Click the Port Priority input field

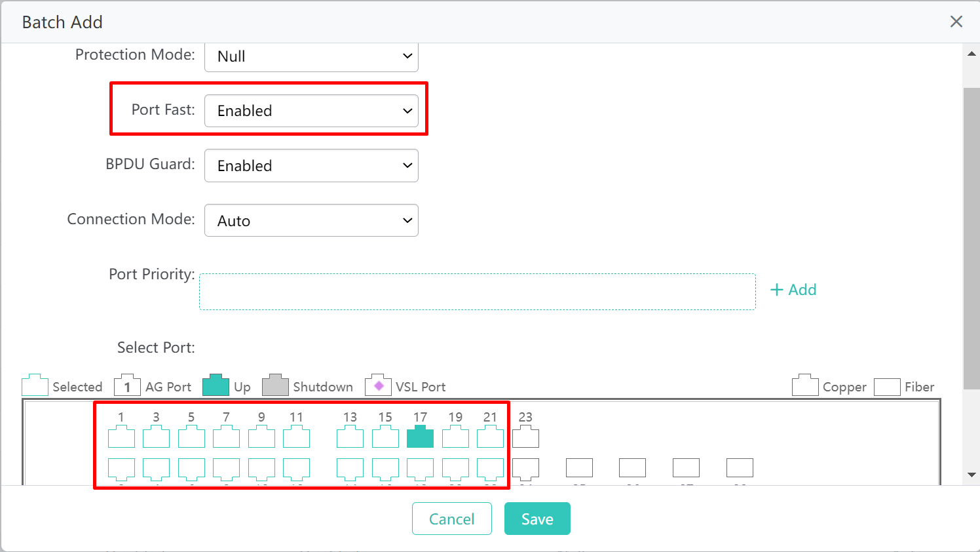478,291
